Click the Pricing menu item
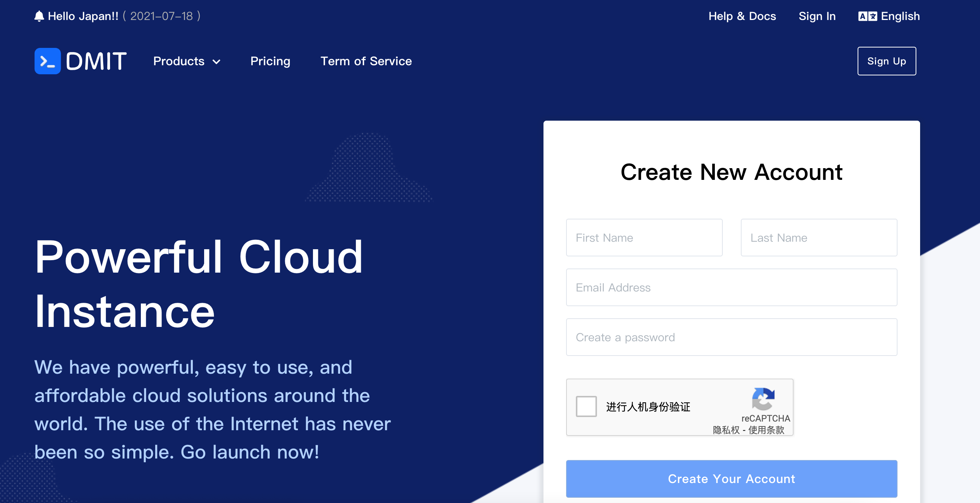 [x=270, y=61]
